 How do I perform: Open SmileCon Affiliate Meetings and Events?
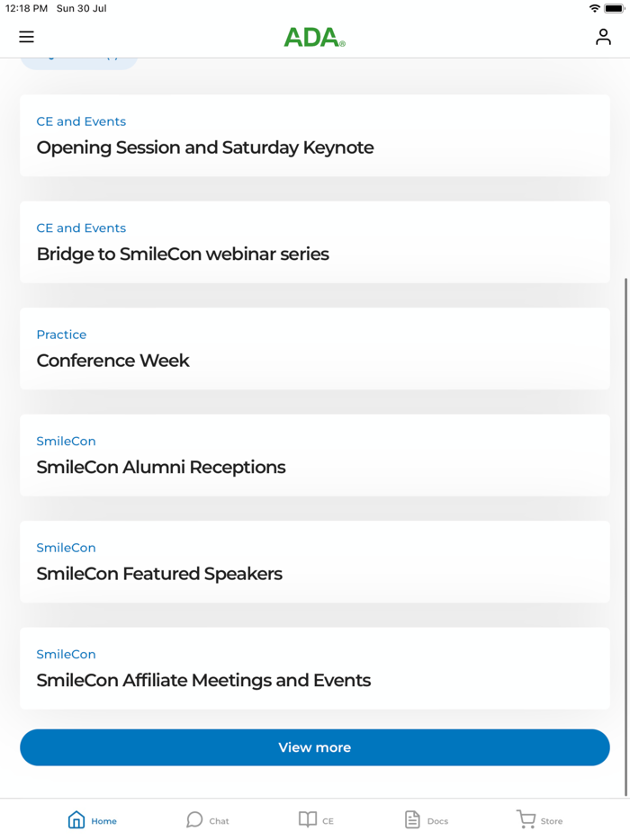[203, 681]
